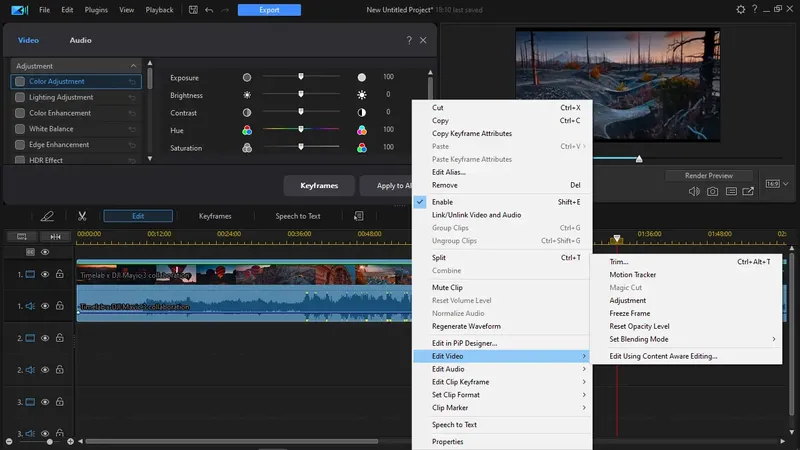
Task: Click the more tools icon beside Speech to Text
Action: 359,216
